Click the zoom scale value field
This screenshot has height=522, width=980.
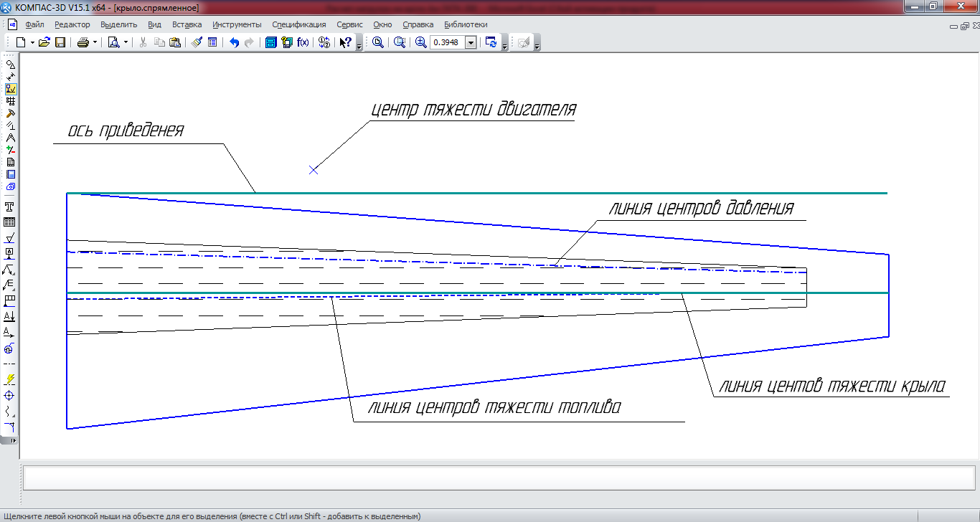(447, 42)
